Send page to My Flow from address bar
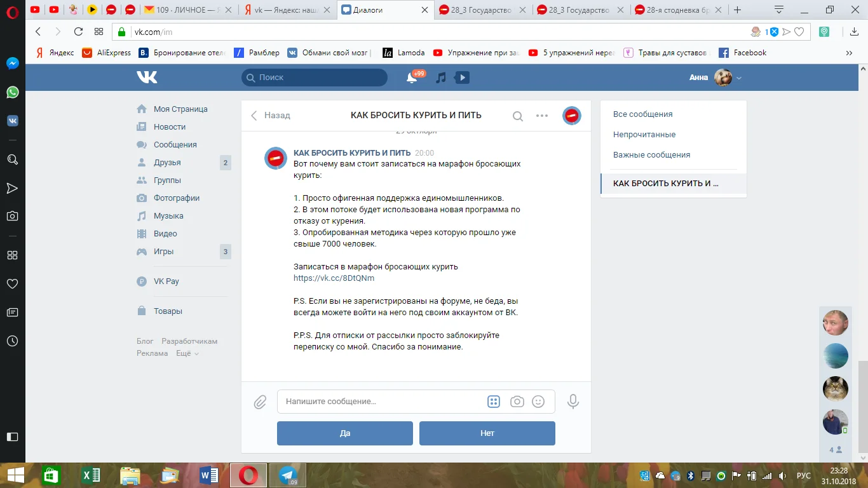This screenshot has height=488, width=868. [x=787, y=32]
